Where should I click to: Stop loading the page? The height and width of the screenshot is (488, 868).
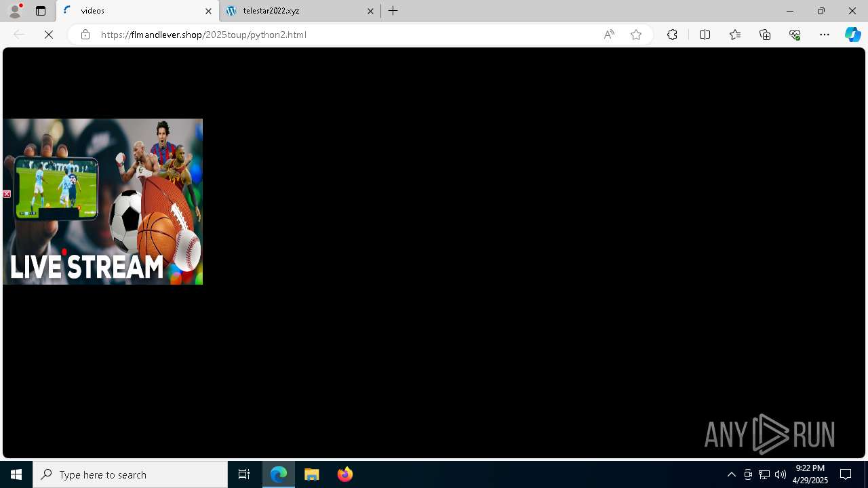[49, 35]
